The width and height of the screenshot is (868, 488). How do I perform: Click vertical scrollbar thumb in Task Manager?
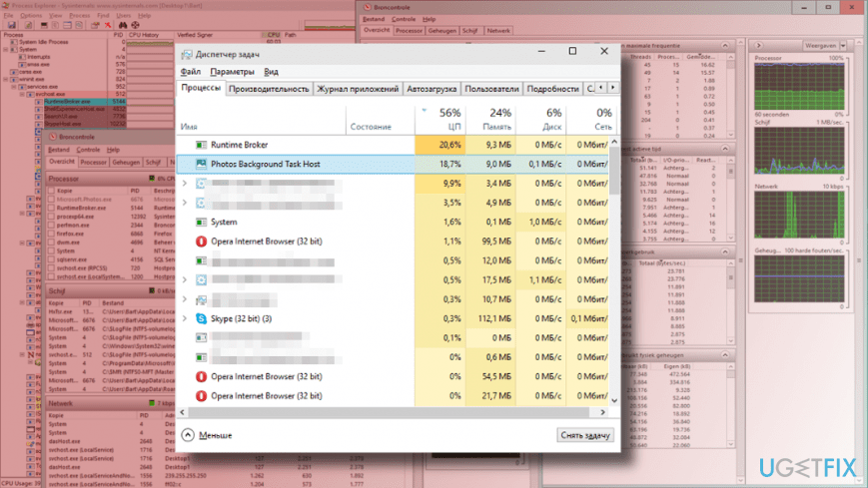(x=614, y=171)
